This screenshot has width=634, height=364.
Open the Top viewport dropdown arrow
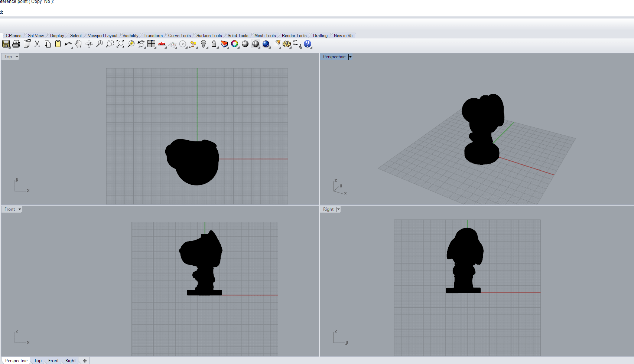[17, 57]
